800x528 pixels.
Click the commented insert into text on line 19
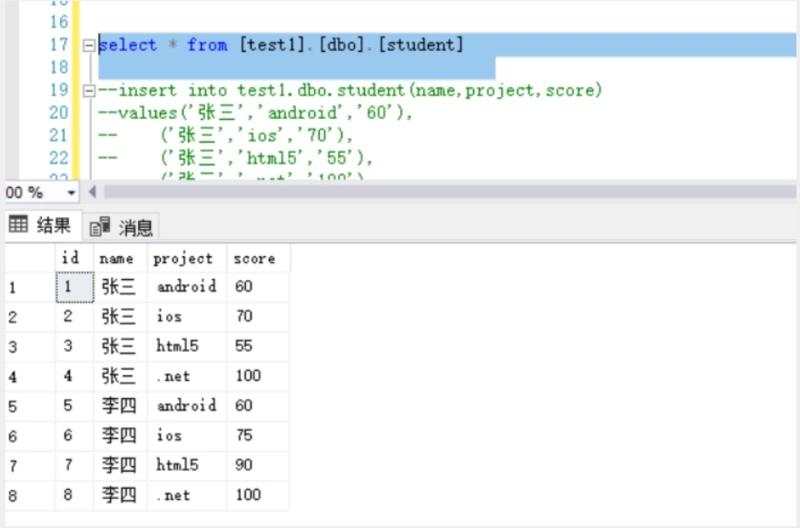(349, 90)
